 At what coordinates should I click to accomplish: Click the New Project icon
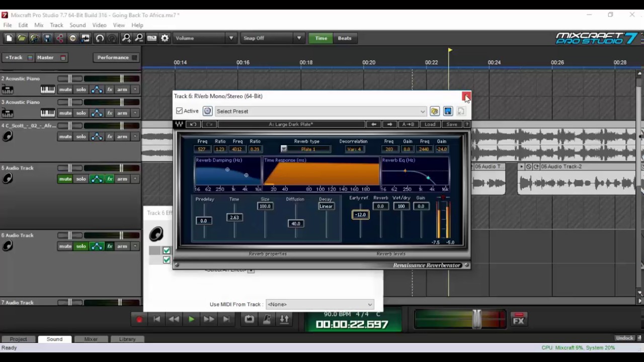point(9,38)
